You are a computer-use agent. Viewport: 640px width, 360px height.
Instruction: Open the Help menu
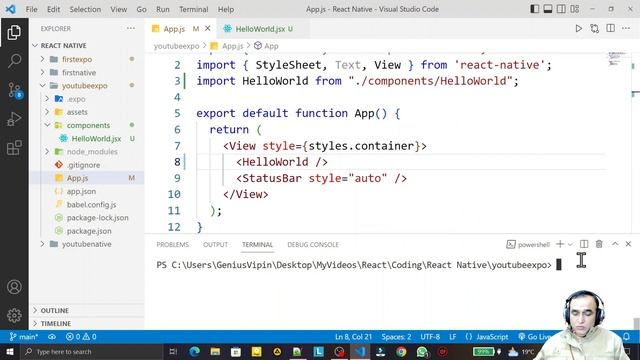(226, 9)
